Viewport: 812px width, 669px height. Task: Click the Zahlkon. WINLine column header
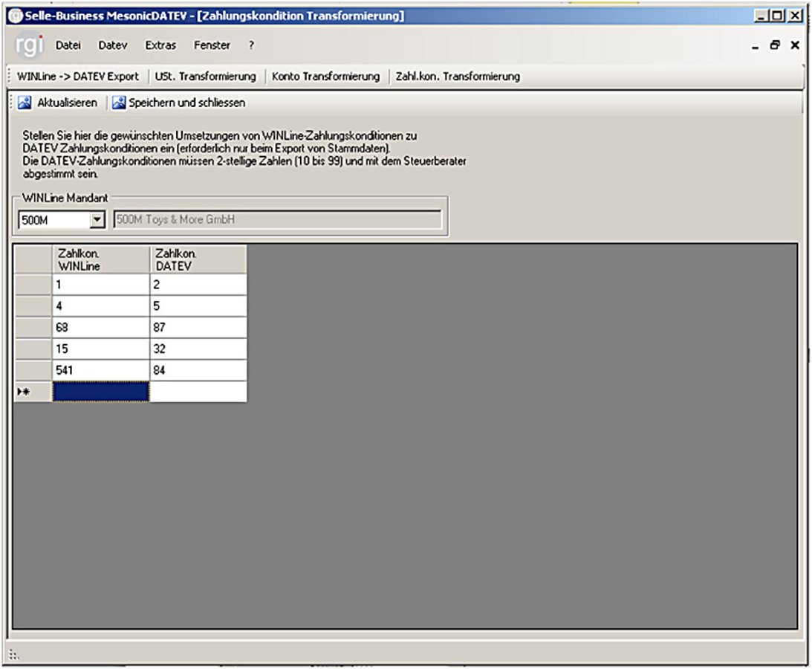[100, 259]
